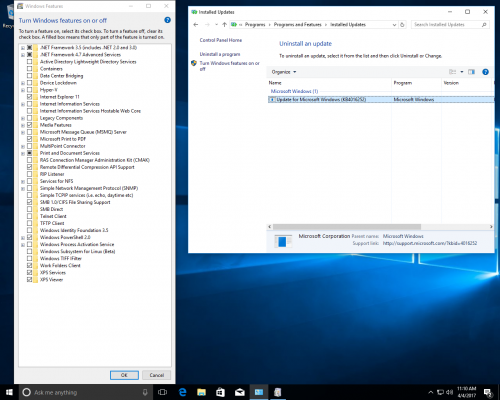Expand the Device Lockdown node
Screen dimensions: 500x400
point(23,83)
